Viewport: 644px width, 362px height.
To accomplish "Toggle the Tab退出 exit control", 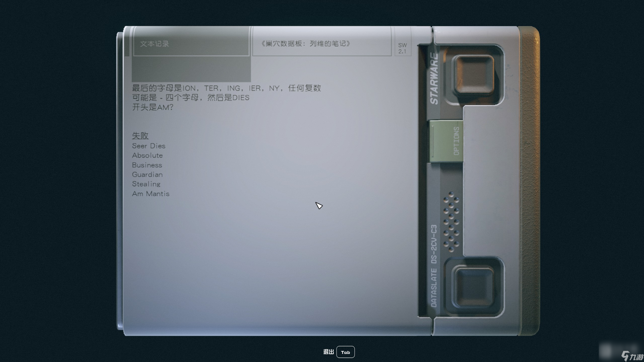I will click(x=346, y=352).
